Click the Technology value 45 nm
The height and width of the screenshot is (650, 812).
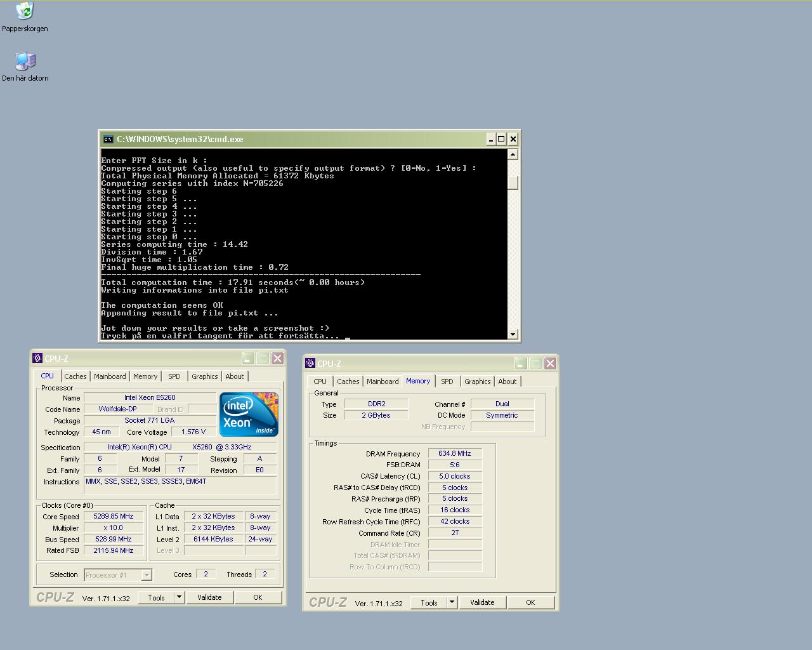(101, 432)
